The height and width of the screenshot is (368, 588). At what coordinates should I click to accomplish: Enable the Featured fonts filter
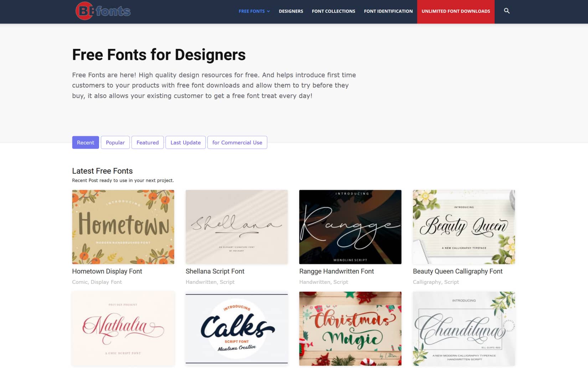148,142
